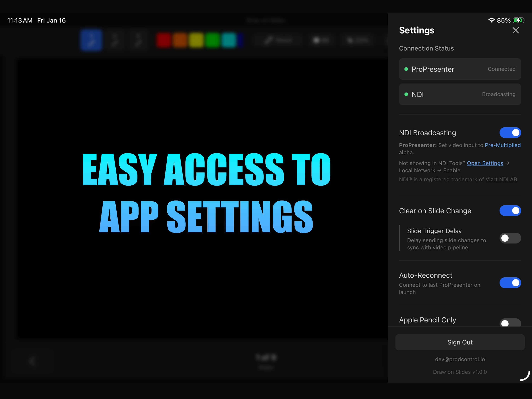The image size is (532, 399).
Task: Pick the orange color swatch
Action: tap(180, 40)
